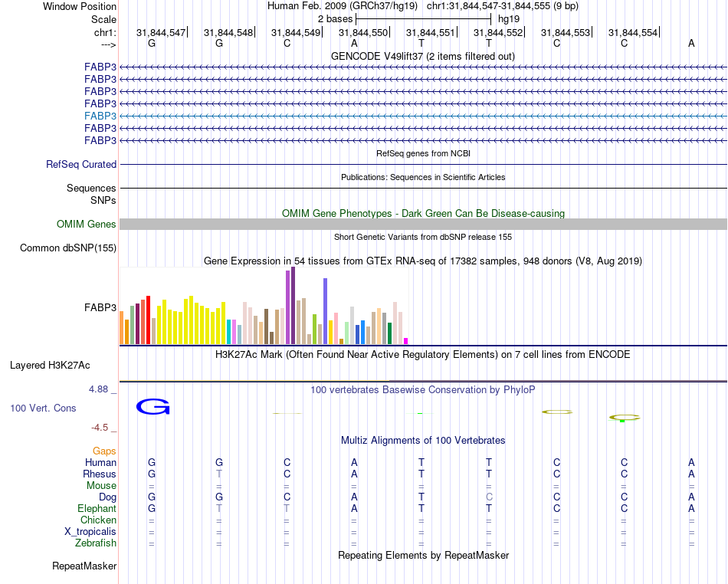
Task: Click the green OMIM Gene Phenotypes title
Action: (423, 214)
